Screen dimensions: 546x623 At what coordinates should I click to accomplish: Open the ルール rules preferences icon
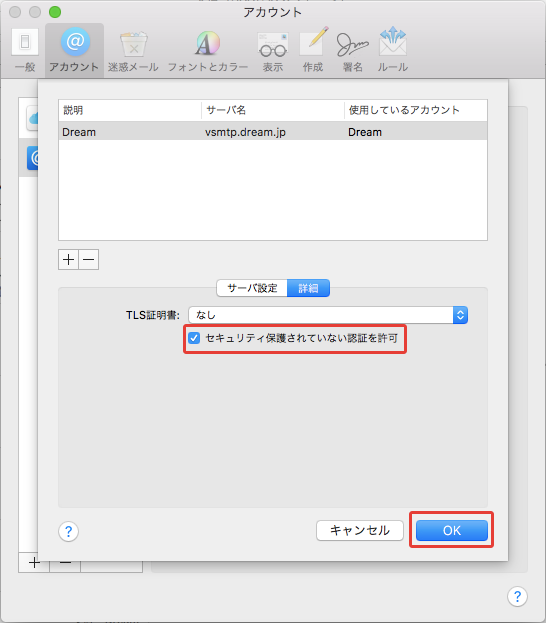(393, 50)
